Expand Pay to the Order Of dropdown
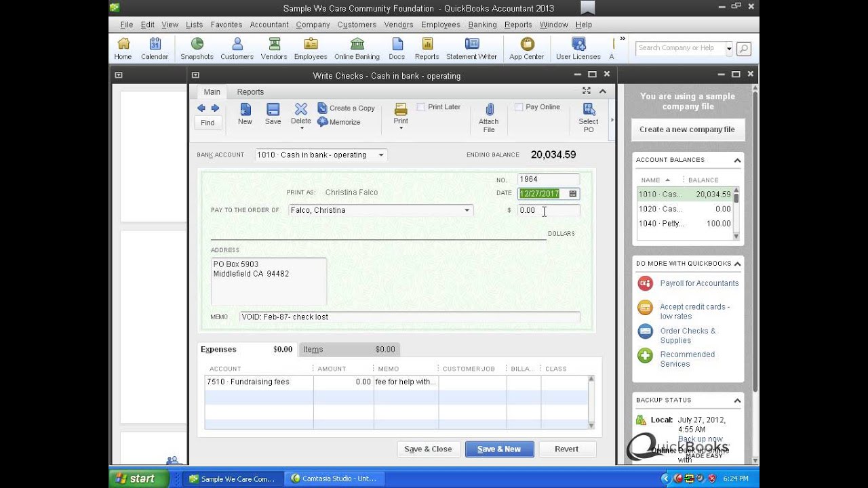 [x=467, y=210]
